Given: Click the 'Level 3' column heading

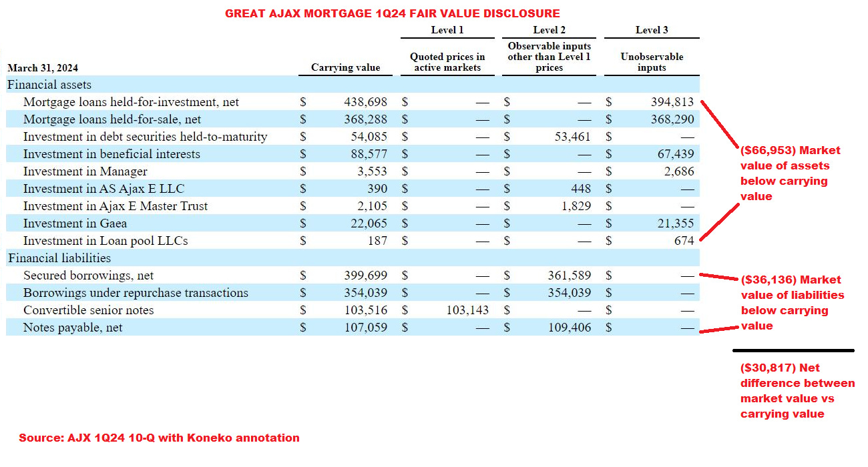Looking at the screenshot, I should (652, 30).
